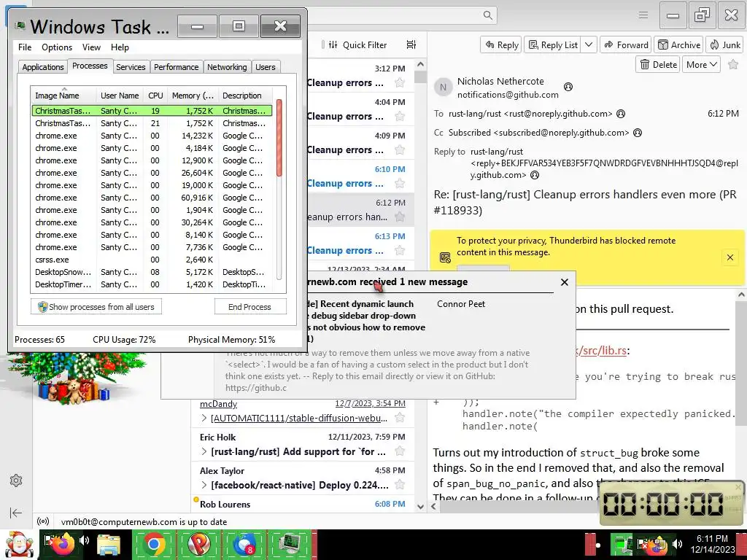This screenshot has height=560, width=747.
Task: Open File menu in Task Manager
Action: click(25, 47)
